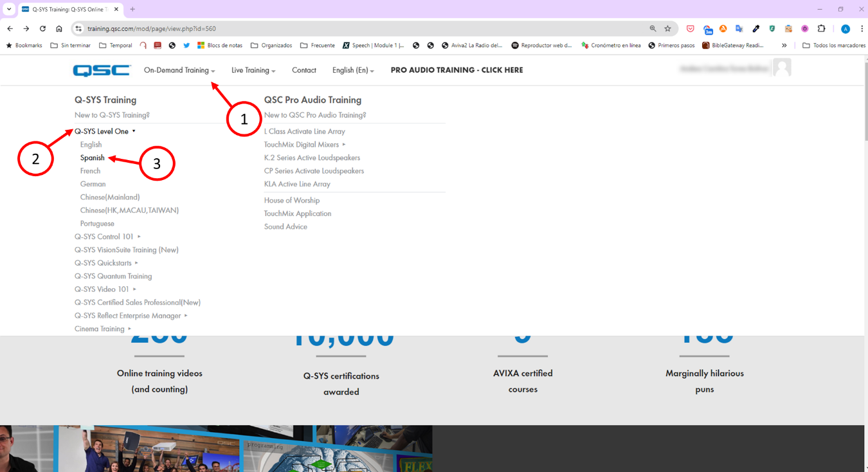Open the Aviva2 La Radio bookmark
868x472 pixels.
pyautogui.click(x=472, y=46)
